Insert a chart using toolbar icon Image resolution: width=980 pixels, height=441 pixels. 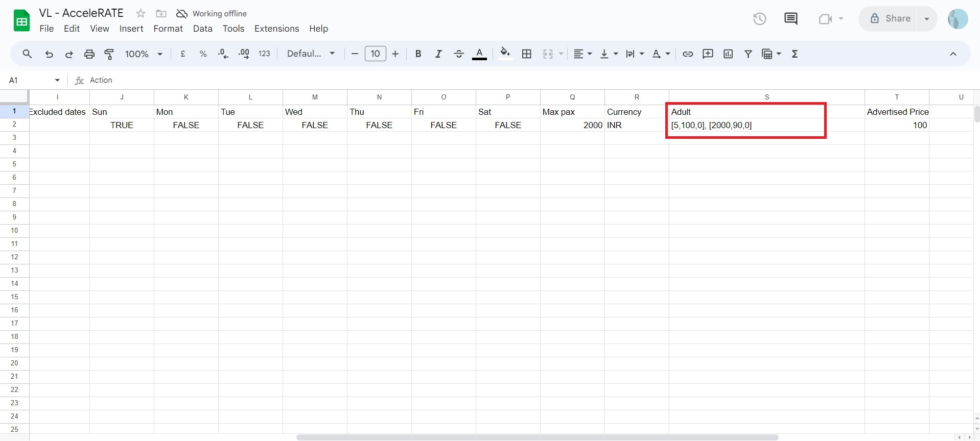pyautogui.click(x=728, y=54)
